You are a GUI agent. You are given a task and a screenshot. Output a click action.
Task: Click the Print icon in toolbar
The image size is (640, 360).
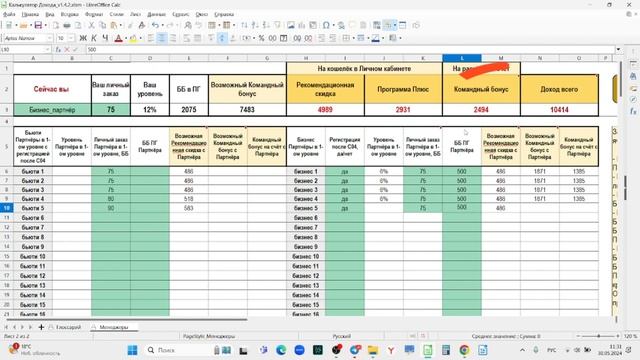(67, 25)
